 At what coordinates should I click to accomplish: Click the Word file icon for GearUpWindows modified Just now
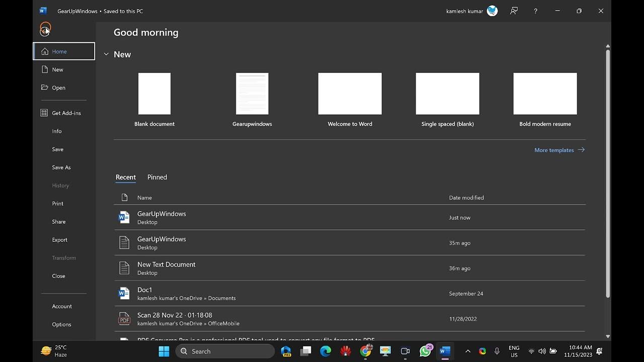pyautogui.click(x=124, y=218)
